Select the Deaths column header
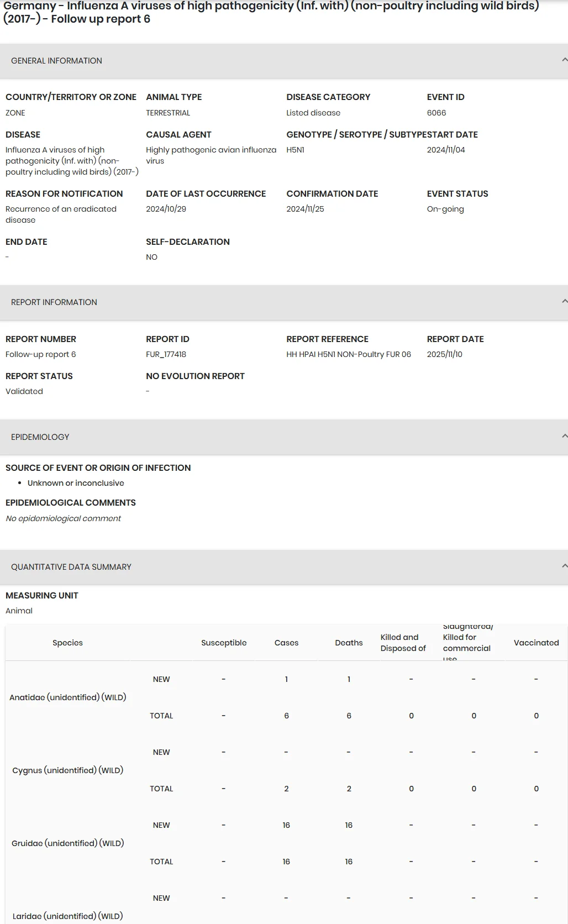Screen dimensions: 568x924 [349, 643]
